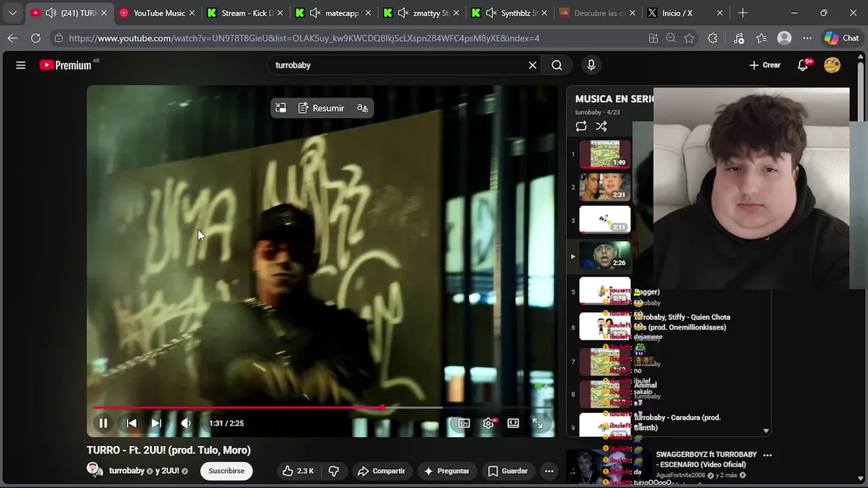The image size is (868, 488).
Task: Open playlist item Quien Chota
Action: tap(682, 322)
